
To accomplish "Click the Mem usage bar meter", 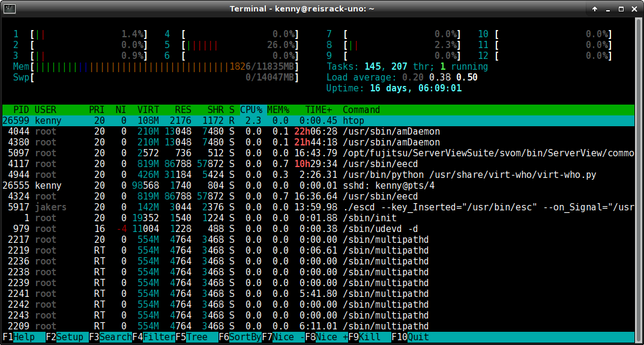I will 156,67.
